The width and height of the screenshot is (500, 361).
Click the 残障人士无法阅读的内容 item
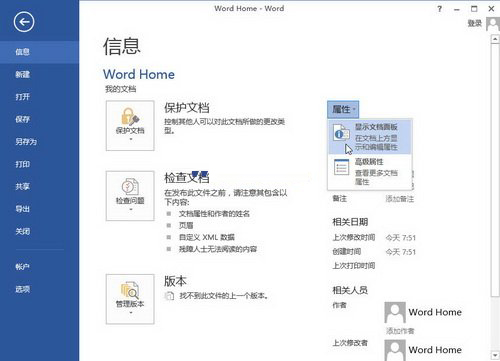[218, 249]
